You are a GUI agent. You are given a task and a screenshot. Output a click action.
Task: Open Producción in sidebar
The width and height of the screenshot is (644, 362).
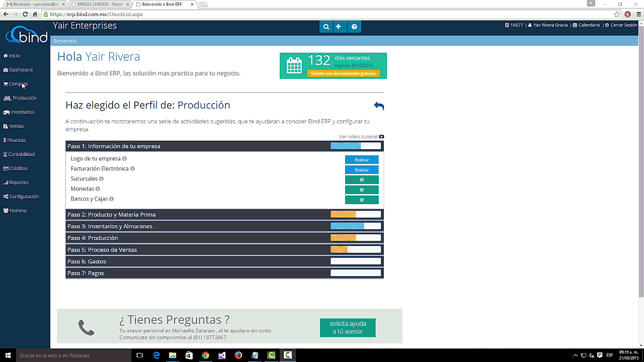click(20, 98)
